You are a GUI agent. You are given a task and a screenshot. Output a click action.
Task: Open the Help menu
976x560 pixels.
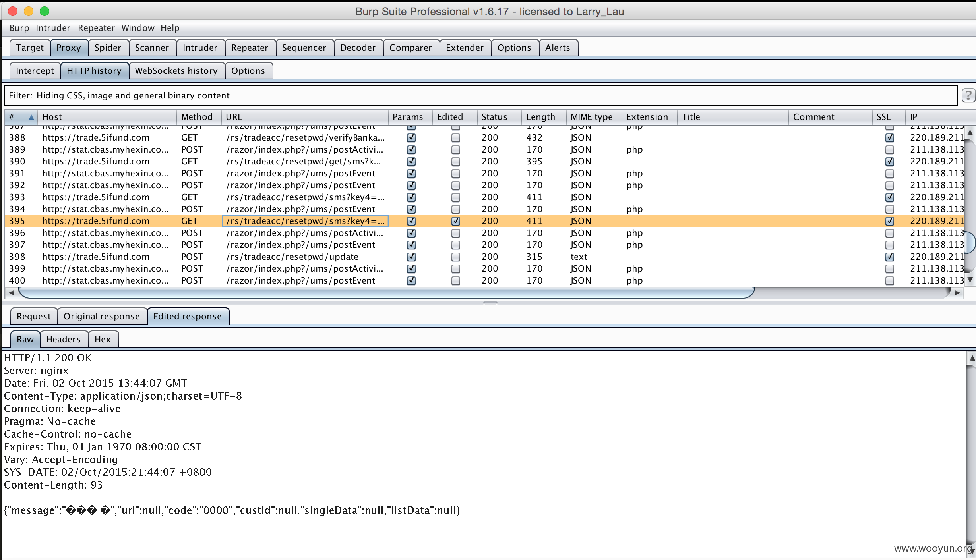click(x=170, y=28)
